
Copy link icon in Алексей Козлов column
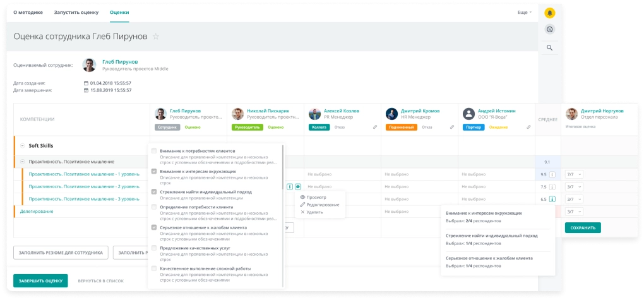coord(374,128)
